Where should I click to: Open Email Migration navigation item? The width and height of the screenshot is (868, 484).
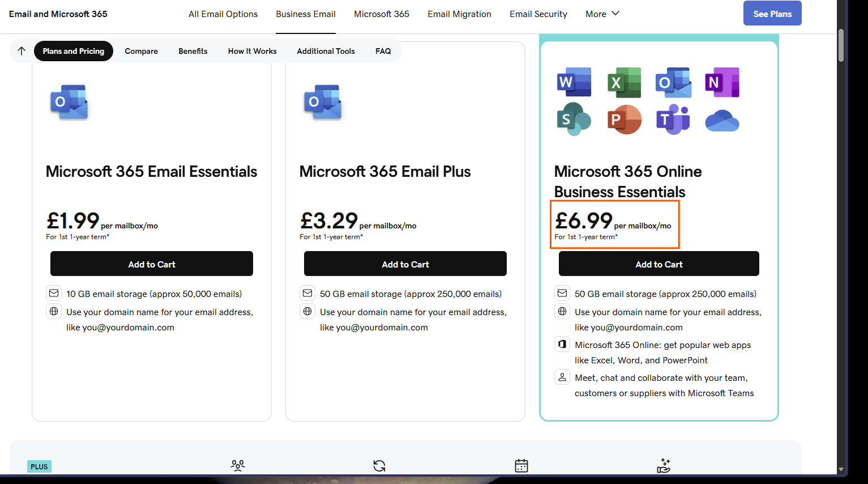(459, 14)
